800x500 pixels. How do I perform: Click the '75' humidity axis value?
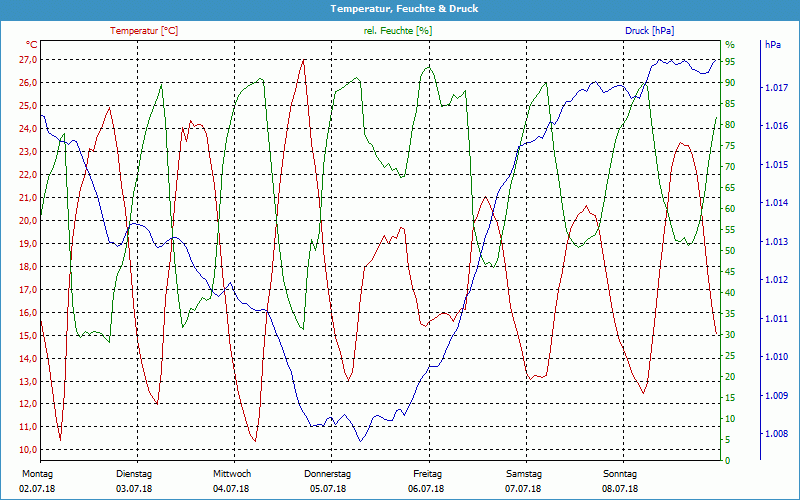pos(730,146)
